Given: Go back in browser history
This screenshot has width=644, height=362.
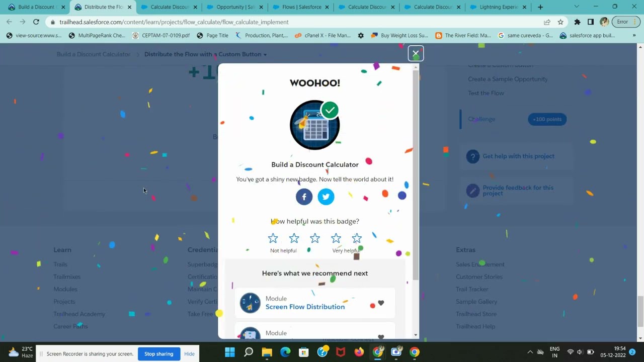Looking at the screenshot, I should point(9,22).
